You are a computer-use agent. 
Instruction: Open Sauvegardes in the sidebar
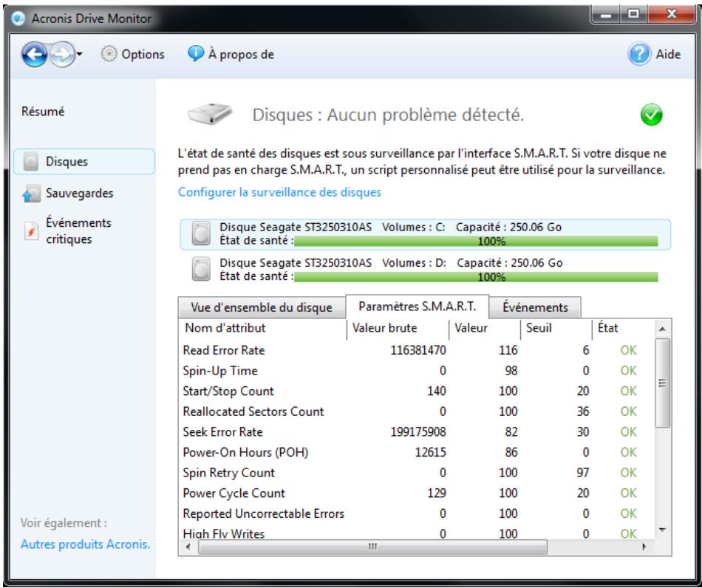(79, 193)
